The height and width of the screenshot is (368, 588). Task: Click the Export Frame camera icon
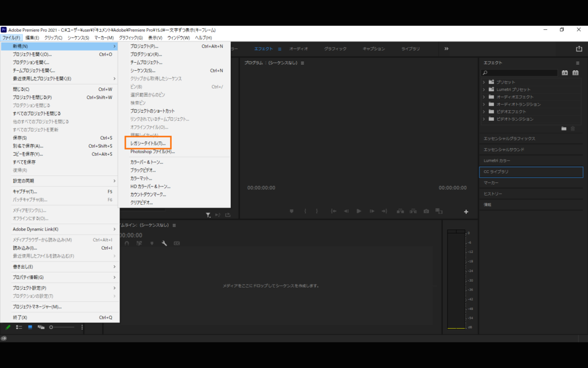coord(426,211)
